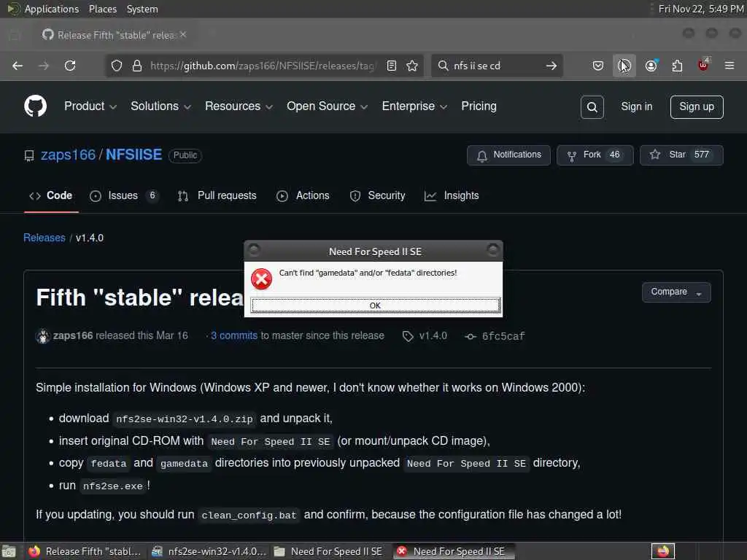Reload the page with refresh icon
The width and height of the screenshot is (747, 560).
[x=70, y=66]
